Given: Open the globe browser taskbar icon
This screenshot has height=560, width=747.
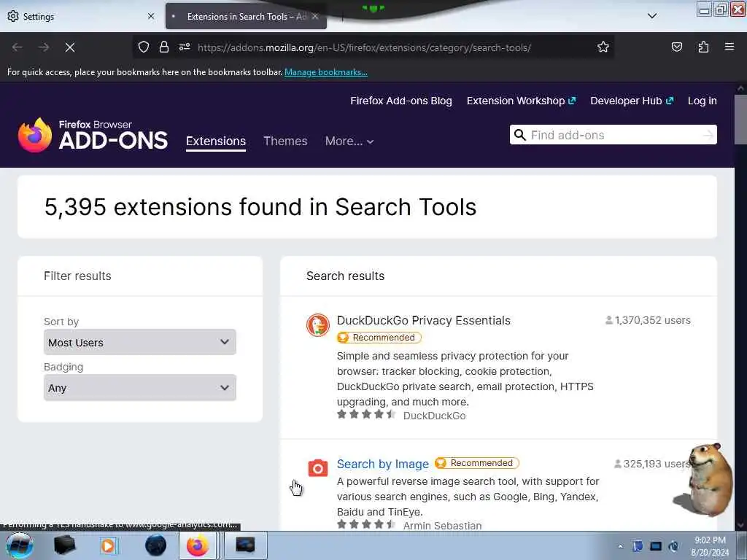Looking at the screenshot, I should pos(156,545).
